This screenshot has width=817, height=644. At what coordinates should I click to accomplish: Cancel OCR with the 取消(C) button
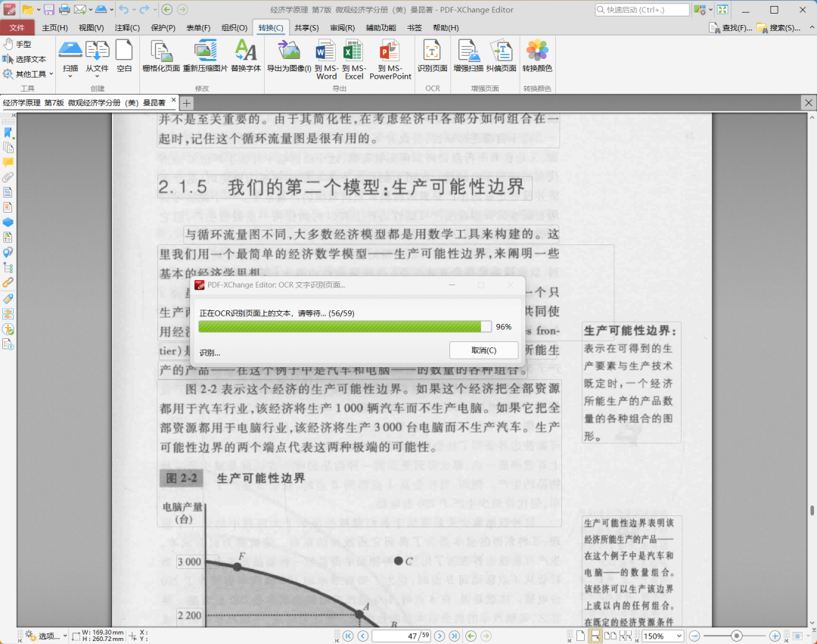pyautogui.click(x=483, y=350)
